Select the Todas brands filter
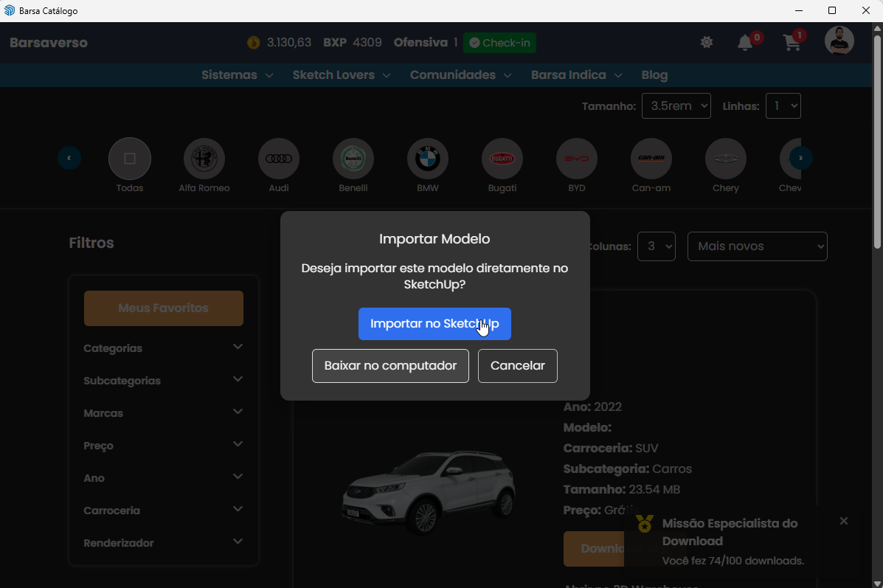Screen dimensions: 883x588 click(130, 159)
